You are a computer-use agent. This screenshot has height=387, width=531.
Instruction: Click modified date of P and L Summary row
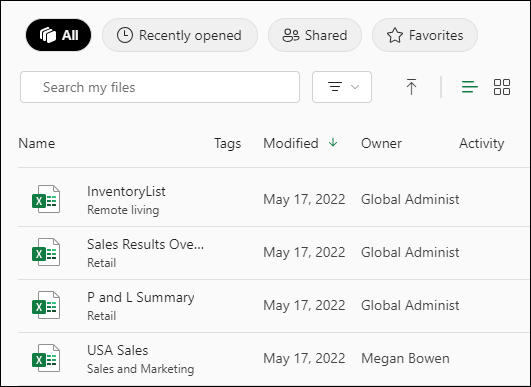304,305
